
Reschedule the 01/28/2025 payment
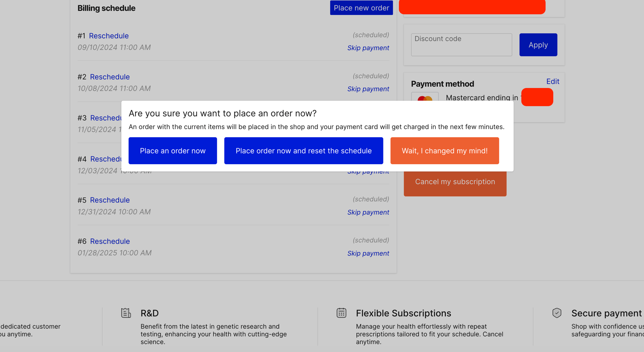coord(110,241)
